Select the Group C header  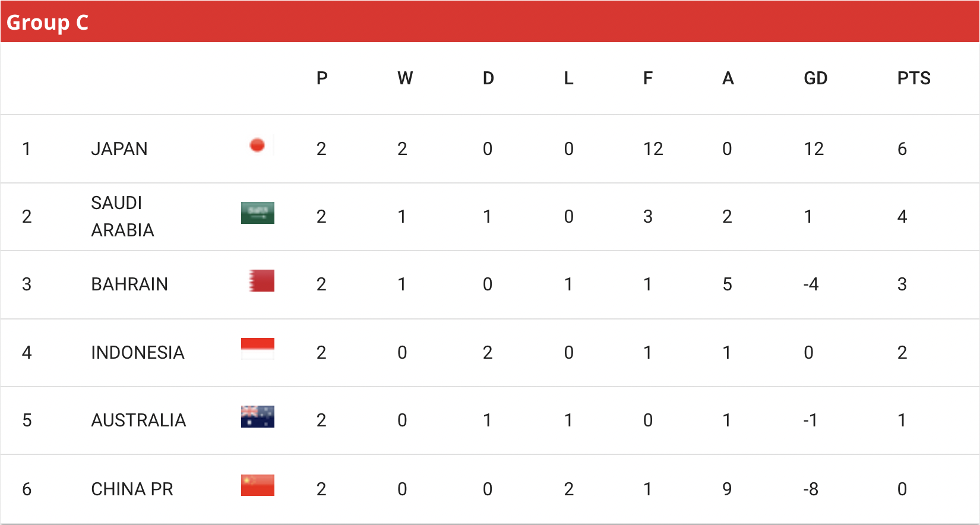coord(48,23)
